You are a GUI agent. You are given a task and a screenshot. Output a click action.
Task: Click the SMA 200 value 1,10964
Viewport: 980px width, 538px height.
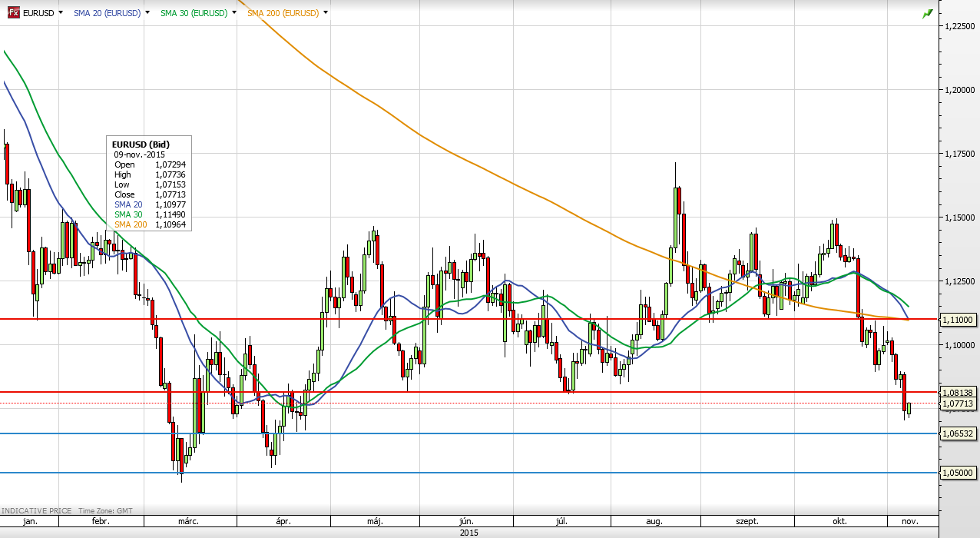pos(171,224)
